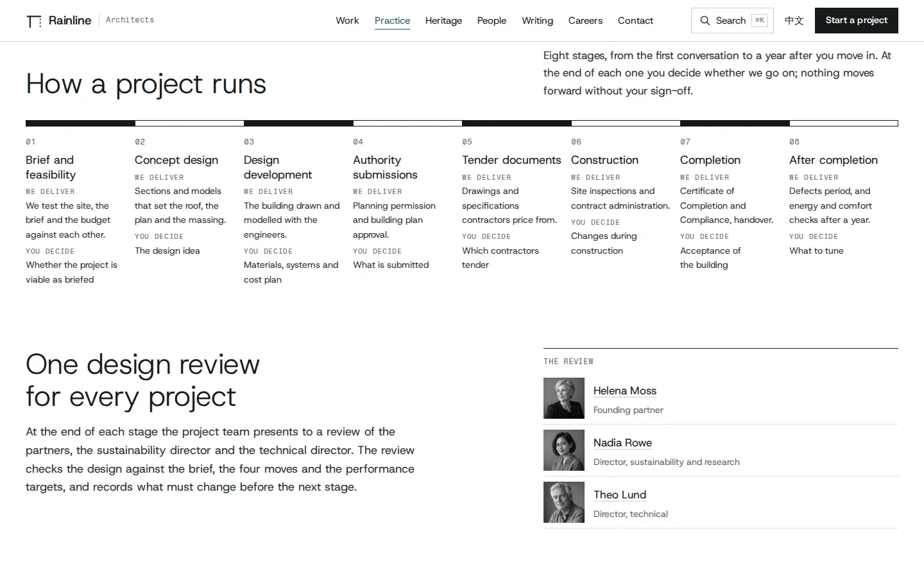924x578 pixels.
Task: Switch language to 中文
Action: [794, 21]
